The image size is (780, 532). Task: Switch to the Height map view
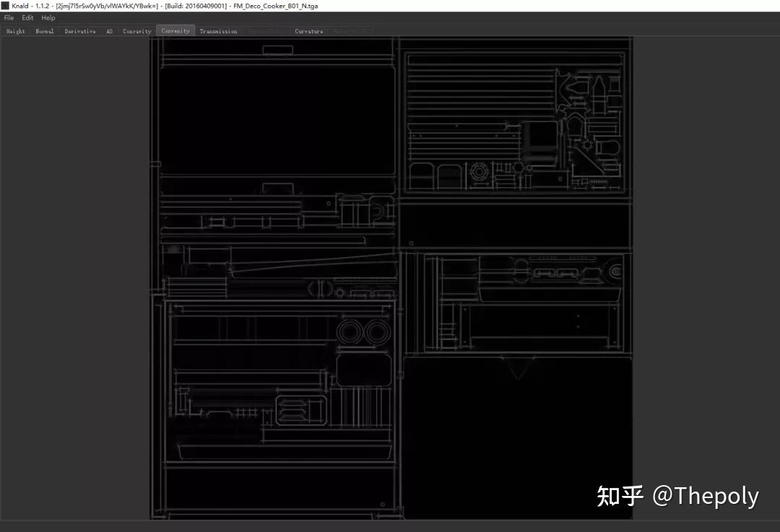click(14, 31)
